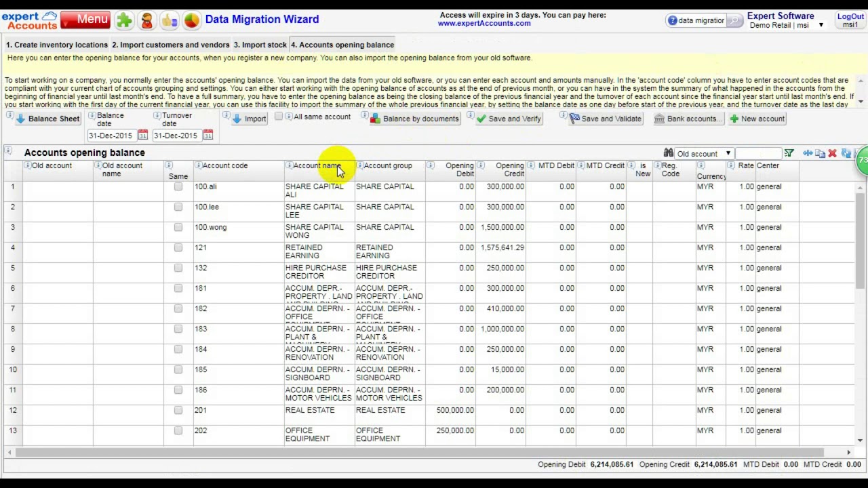Screen dimensions: 868x488
Task: Open Balance date calendar picker
Action: (143, 136)
